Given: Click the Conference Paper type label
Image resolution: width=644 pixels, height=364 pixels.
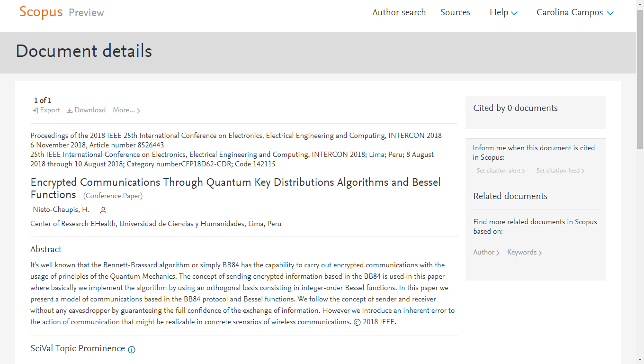Looking at the screenshot, I should coord(113,196).
